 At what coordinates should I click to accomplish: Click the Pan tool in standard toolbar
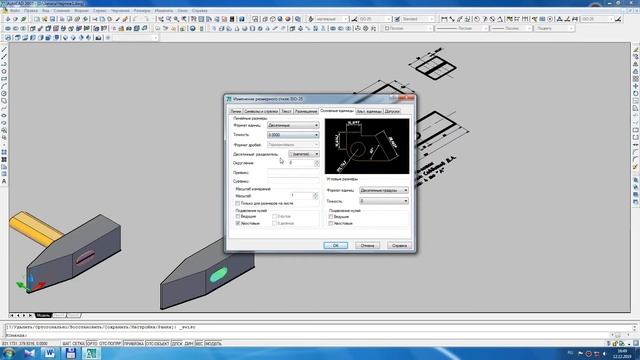161,19
